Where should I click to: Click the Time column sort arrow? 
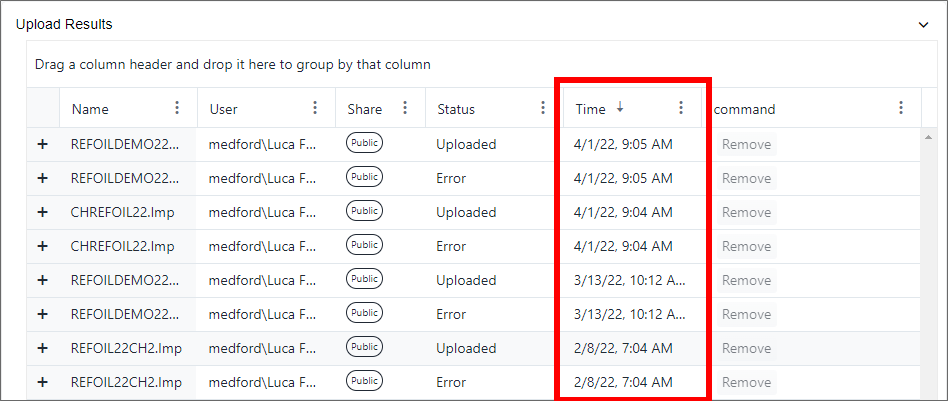tap(620, 108)
